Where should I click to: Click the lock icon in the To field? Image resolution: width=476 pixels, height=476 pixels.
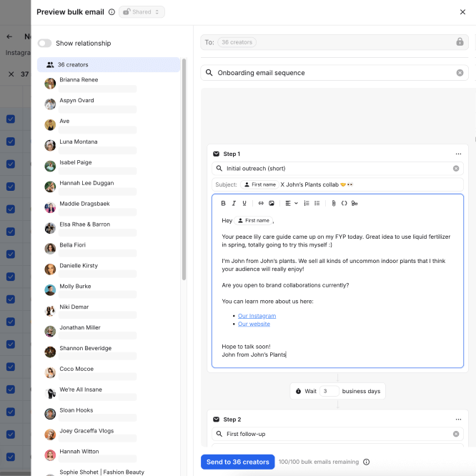[x=460, y=42]
